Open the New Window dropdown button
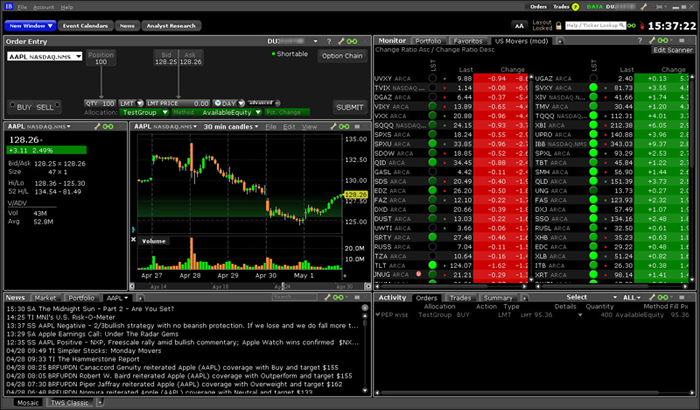Screen dimensions: 700x410 coord(30,26)
